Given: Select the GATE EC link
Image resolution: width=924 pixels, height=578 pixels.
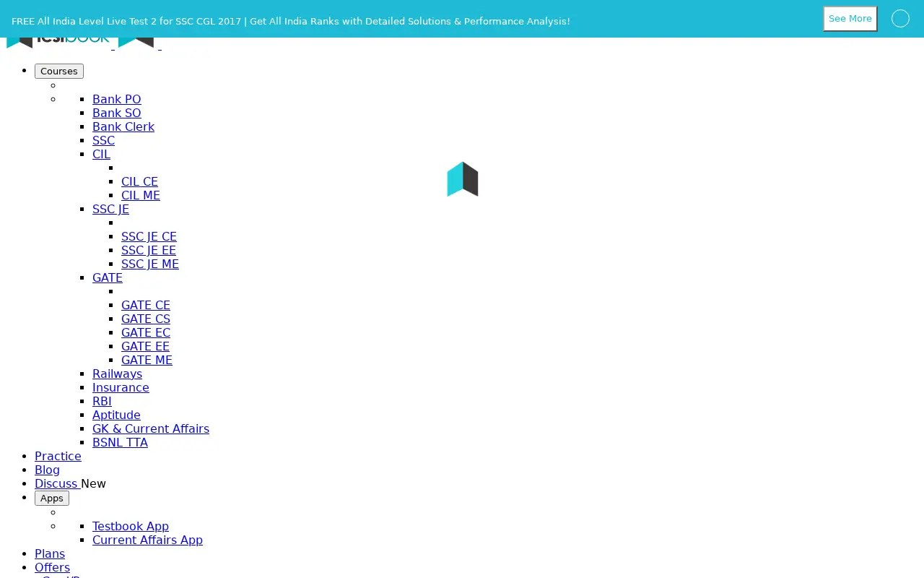Looking at the screenshot, I should pyautogui.click(x=146, y=332).
